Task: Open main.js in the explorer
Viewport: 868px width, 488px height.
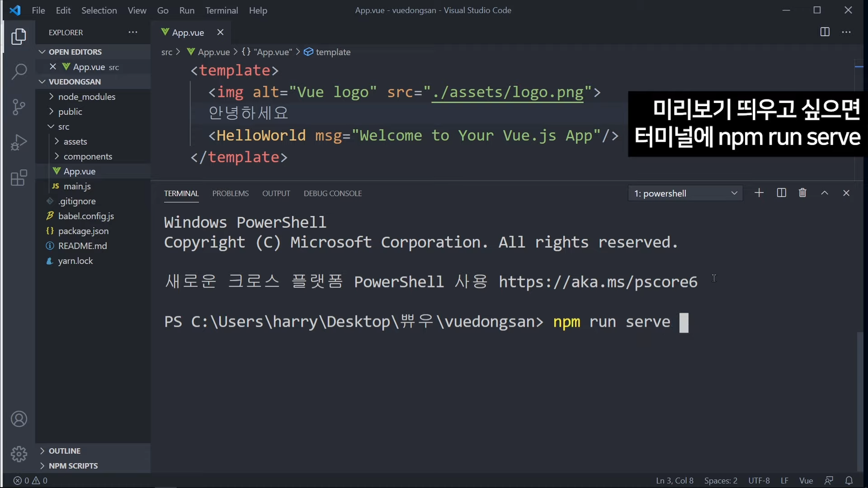Action: click(x=77, y=186)
